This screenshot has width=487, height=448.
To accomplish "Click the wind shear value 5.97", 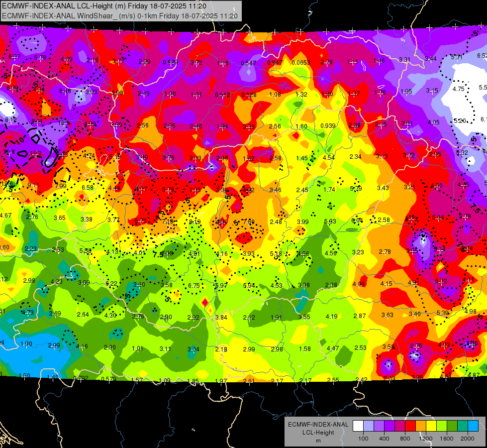I will tap(221, 285).
